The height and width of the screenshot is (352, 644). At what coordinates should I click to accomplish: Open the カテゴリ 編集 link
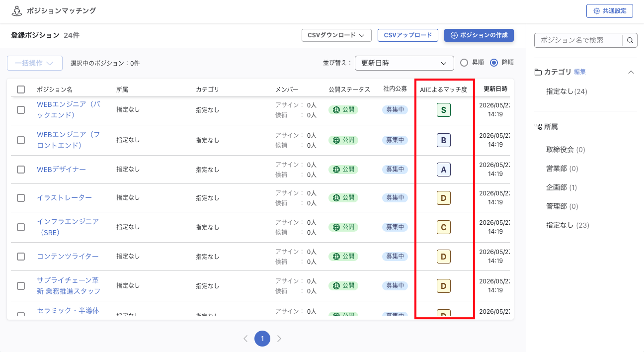(580, 72)
